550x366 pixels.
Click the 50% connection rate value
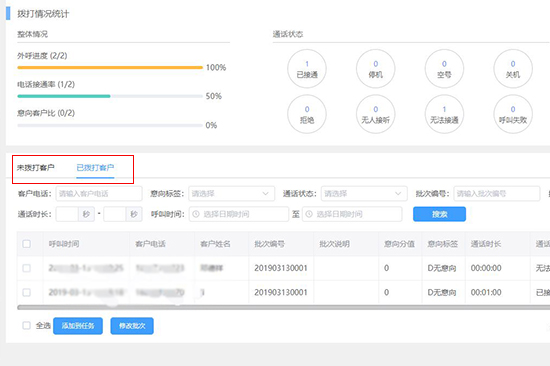[214, 96]
